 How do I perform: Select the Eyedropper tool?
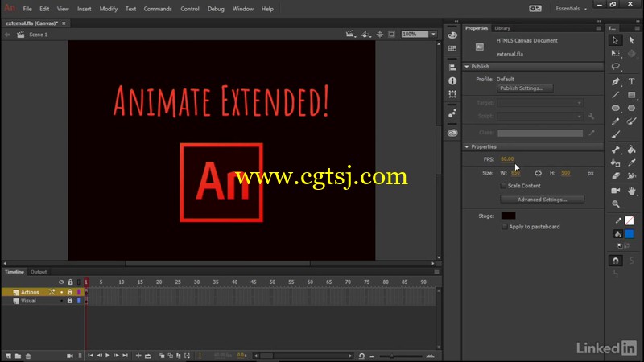[631, 163]
